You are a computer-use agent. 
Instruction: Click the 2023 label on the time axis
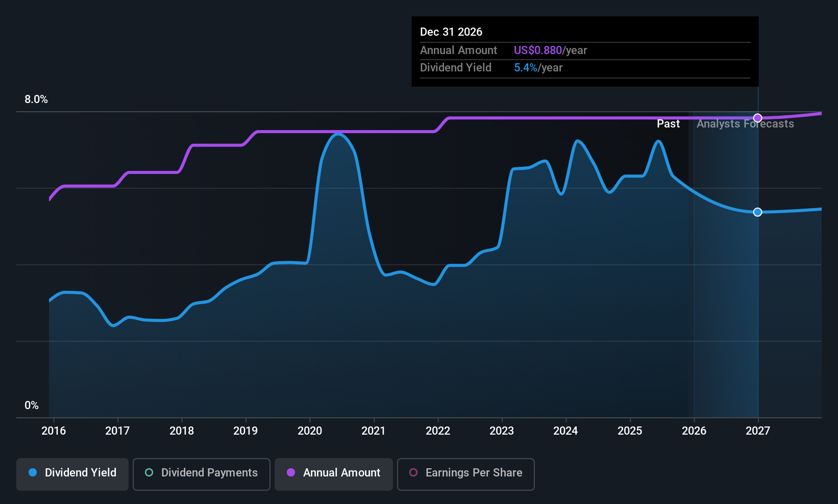pyautogui.click(x=502, y=431)
